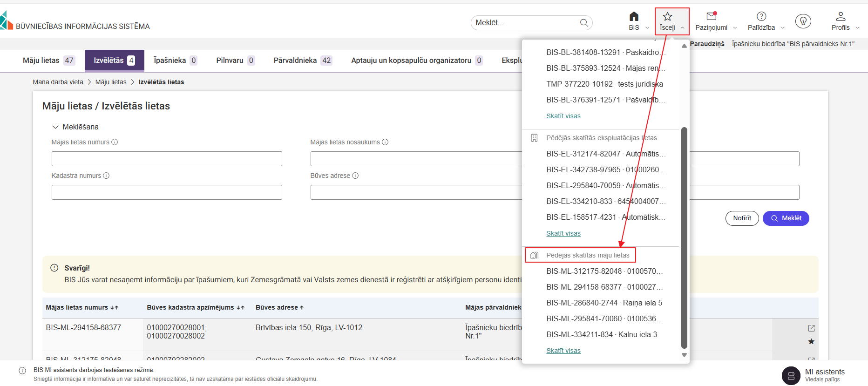Click the search magnifier in Meklēt field
Image resolution: width=868 pixels, height=386 pixels.
pyautogui.click(x=583, y=23)
